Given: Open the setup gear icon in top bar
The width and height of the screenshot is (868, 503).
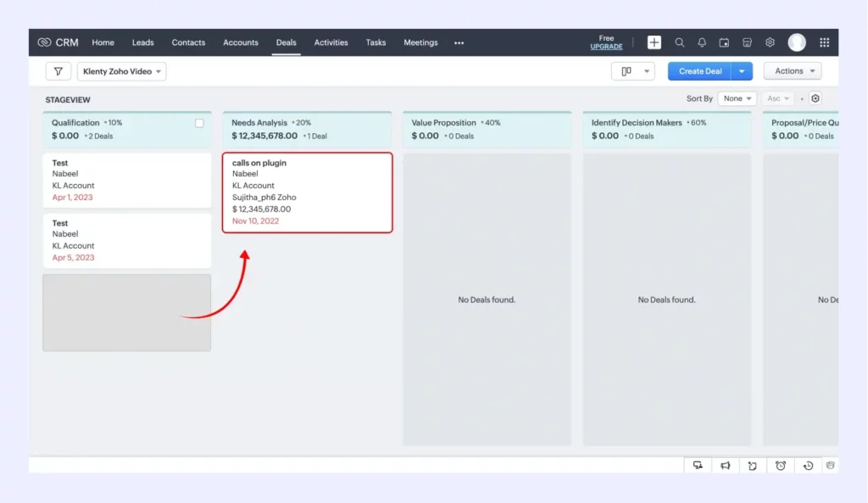Looking at the screenshot, I should (x=770, y=42).
